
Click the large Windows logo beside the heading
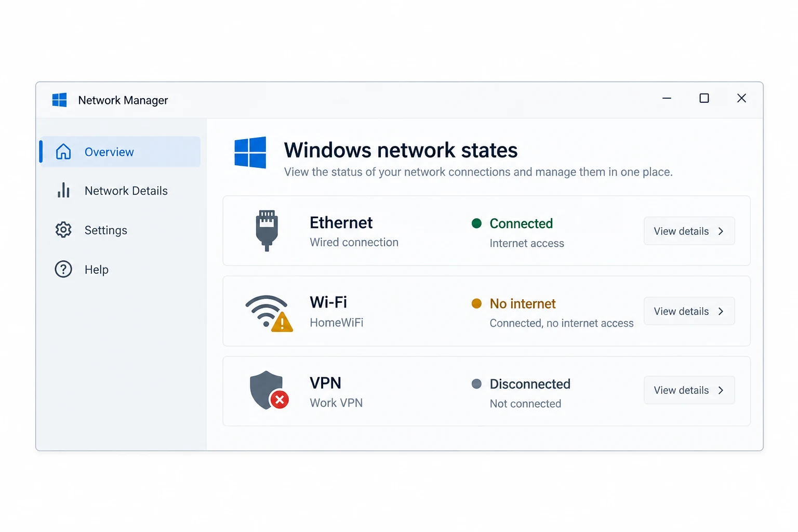pyautogui.click(x=250, y=152)
